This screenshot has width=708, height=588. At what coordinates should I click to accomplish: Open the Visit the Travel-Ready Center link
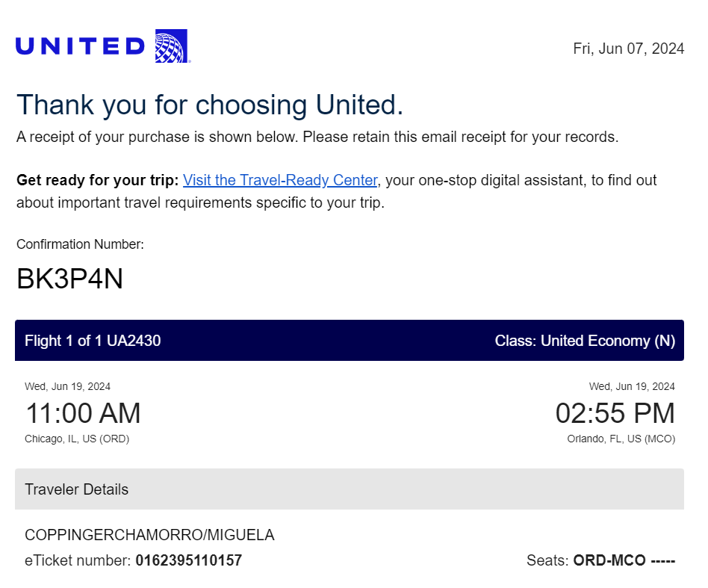280,180
